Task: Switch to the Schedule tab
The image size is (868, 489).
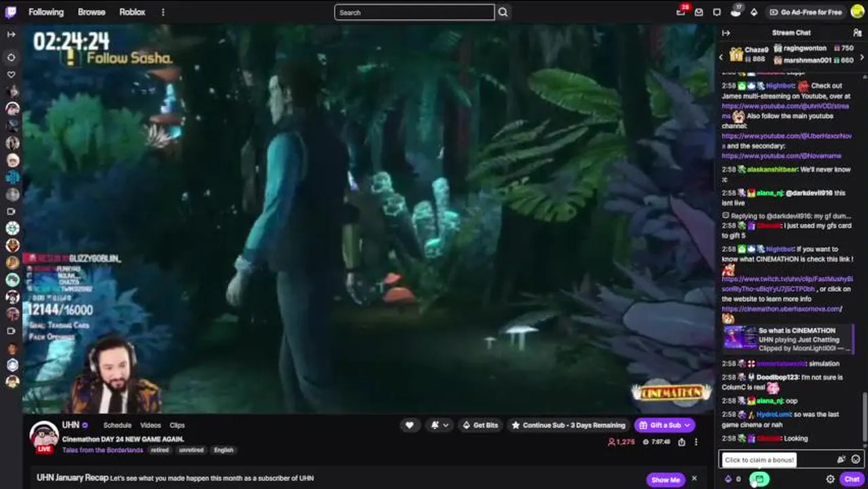Action: (117, 425)
